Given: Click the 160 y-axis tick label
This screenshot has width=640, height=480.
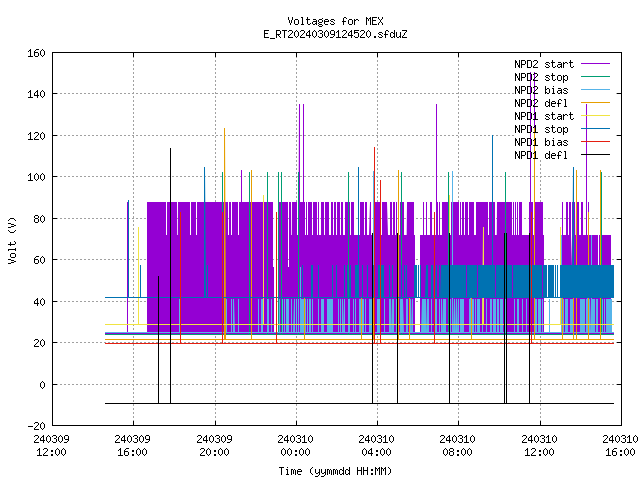Looking at the screenshot, I should coord(36,53).
